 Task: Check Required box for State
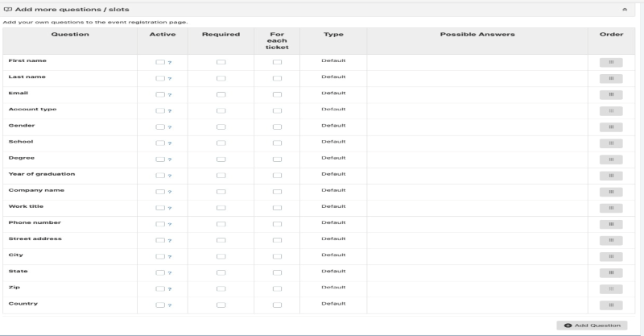coord(221,272)
